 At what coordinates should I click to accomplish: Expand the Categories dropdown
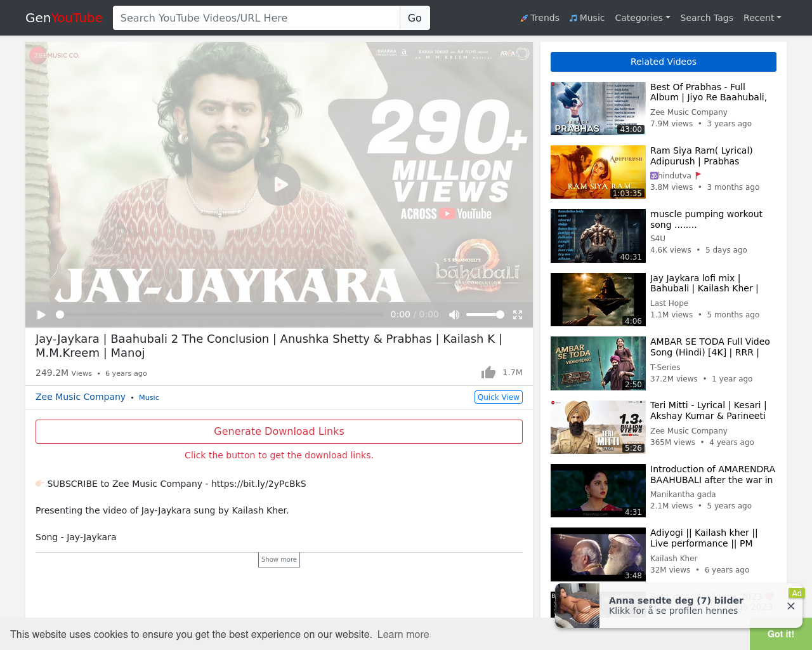pos(643,18)
